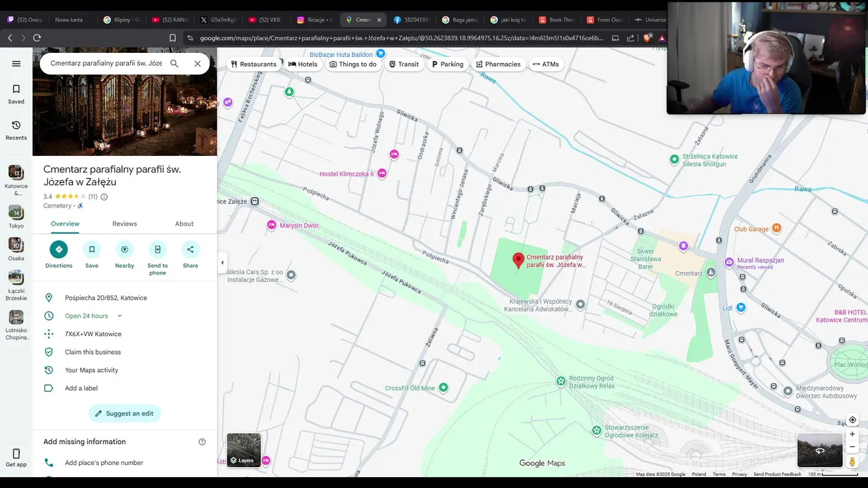
Task: Click the Share icon button
Action: (191, 249)
